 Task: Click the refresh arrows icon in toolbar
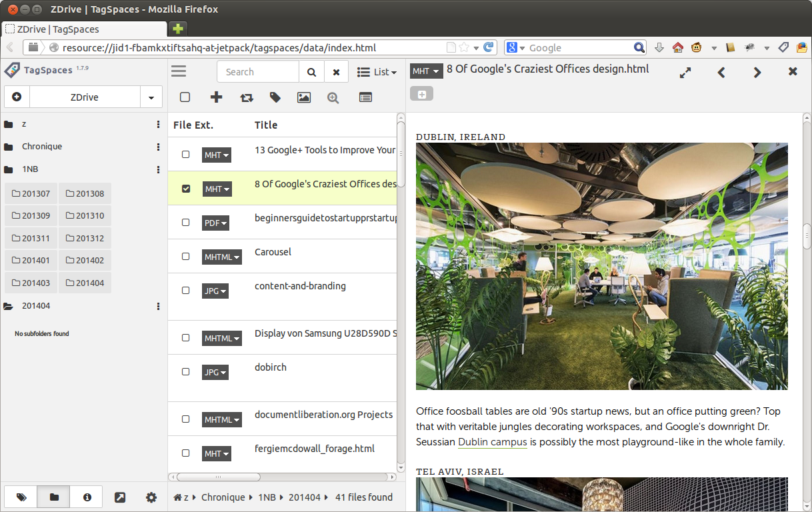(x=247, y=97)
